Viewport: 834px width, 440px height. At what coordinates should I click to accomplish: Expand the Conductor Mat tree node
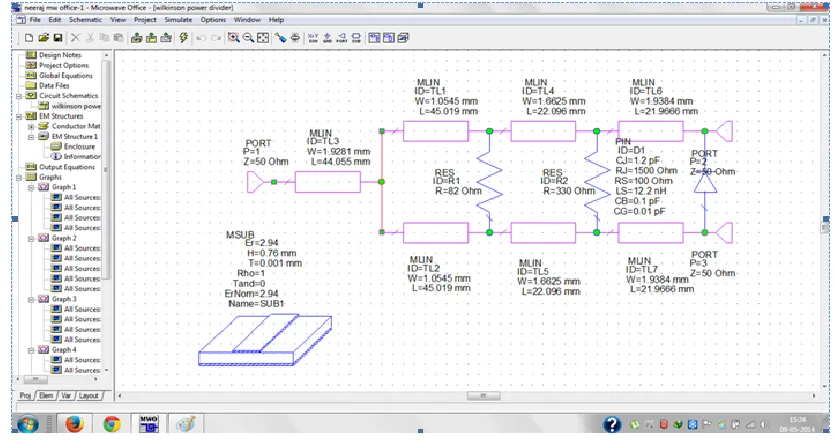31,127
